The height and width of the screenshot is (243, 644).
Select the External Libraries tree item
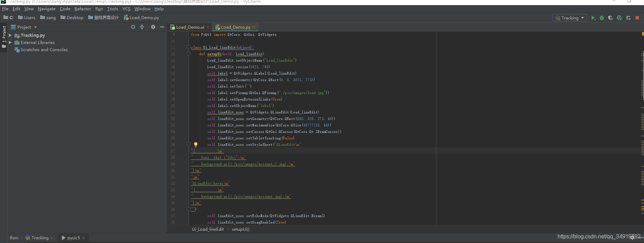pos(38,43)
